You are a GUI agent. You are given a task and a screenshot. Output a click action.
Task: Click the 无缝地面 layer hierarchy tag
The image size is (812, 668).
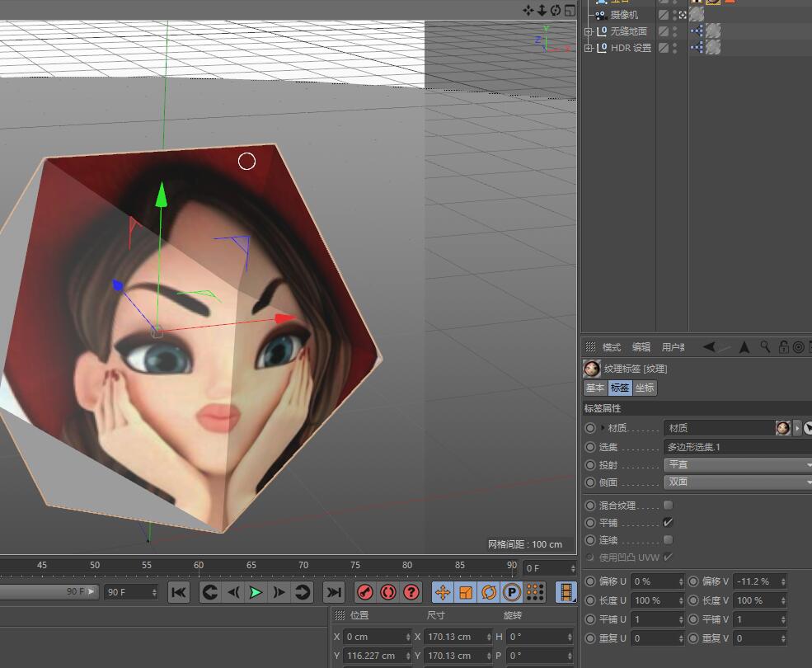[x=697, y=31]
